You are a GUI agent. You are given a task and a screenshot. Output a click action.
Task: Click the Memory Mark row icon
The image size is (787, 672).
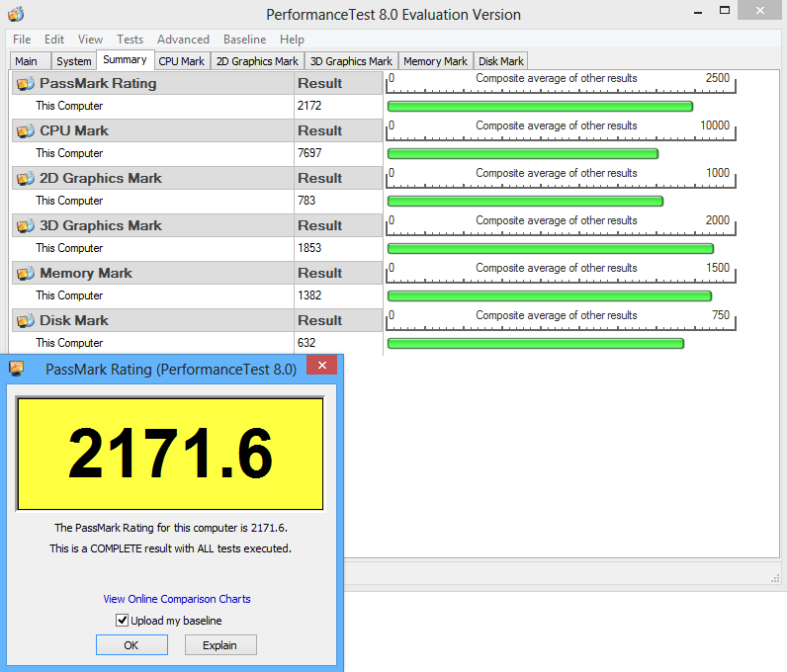[x=26, y=273]
